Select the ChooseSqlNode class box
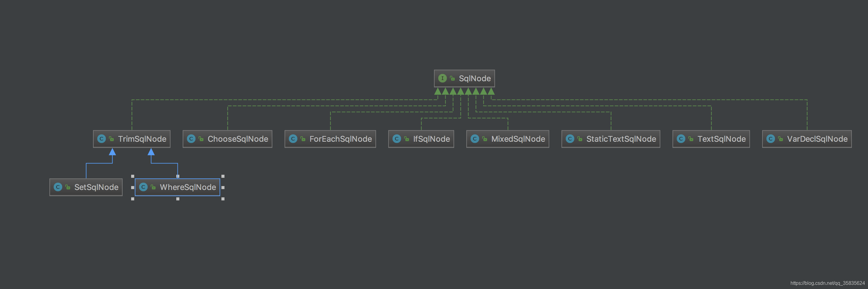This screenshot has height=289, width=868. coord(228,139)
